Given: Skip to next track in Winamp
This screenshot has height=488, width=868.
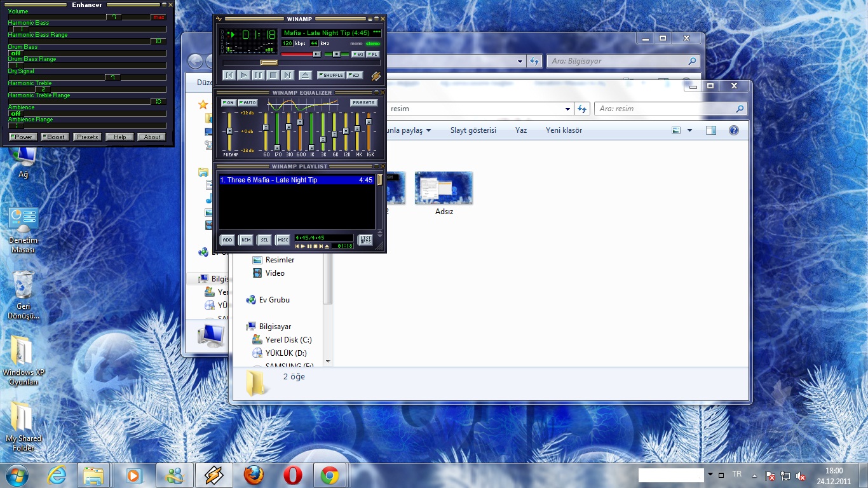Looking at the screenshot, I should (287, 75).
